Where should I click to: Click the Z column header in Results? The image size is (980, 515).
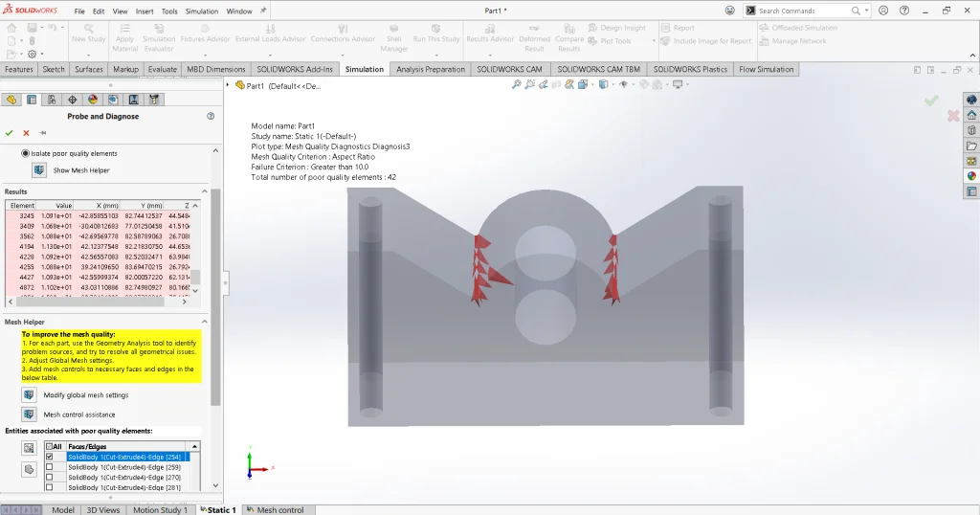tap(187, 205)
